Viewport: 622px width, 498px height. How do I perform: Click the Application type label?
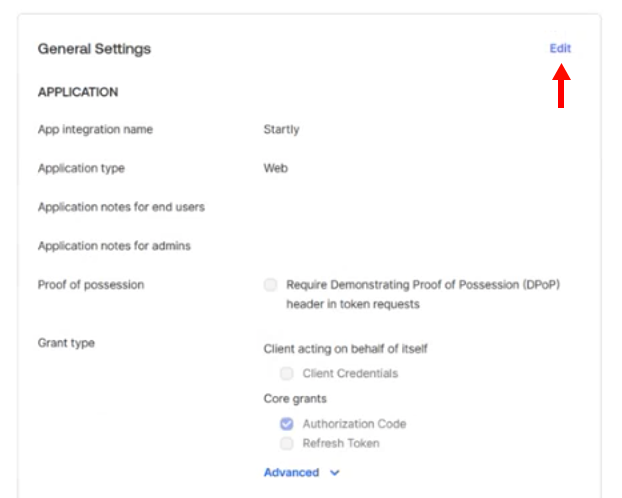coord(81,169)
